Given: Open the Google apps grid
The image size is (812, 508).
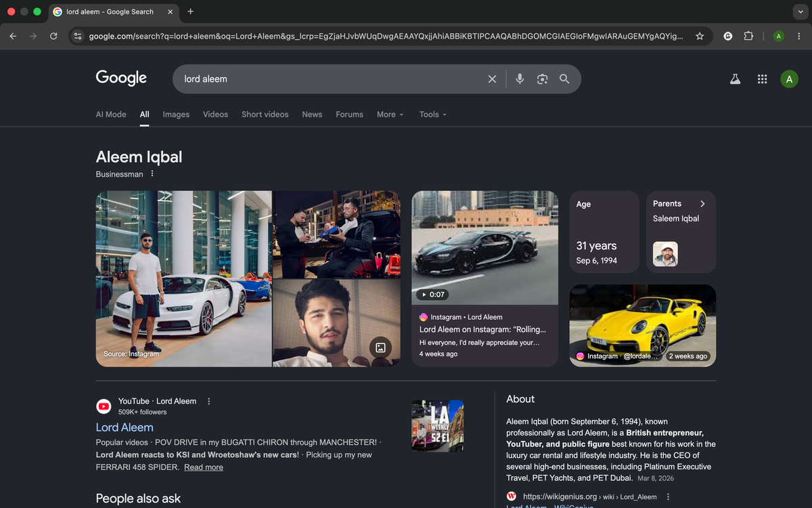Looking at the screenshot, I should (763, 79).
